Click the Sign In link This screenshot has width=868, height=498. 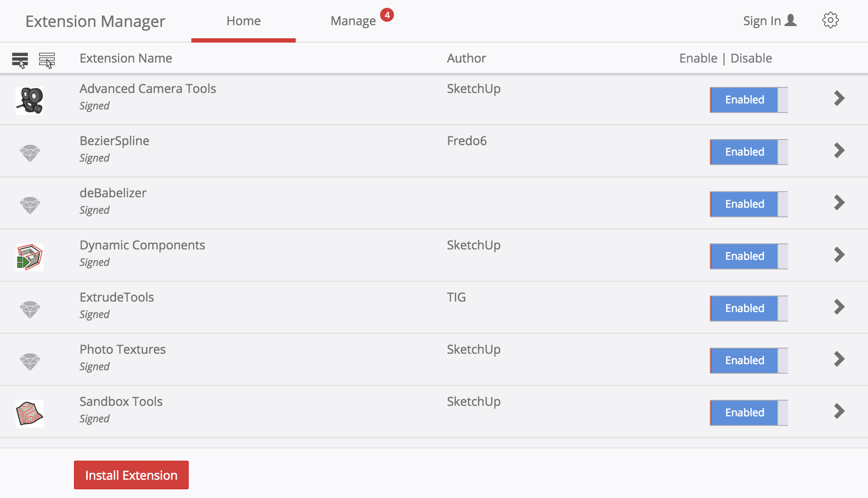(769, 21)
